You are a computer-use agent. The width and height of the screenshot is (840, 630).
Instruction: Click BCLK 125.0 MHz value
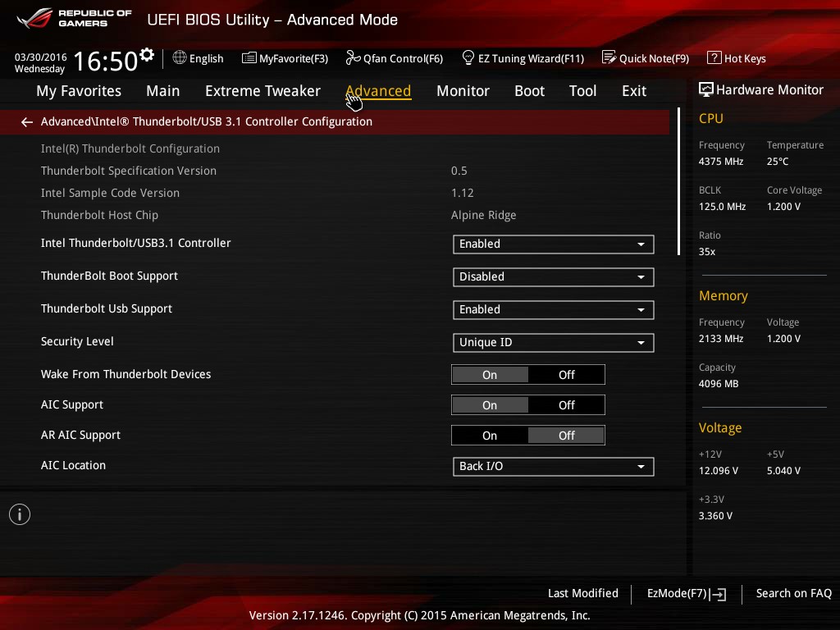point(722,206)
